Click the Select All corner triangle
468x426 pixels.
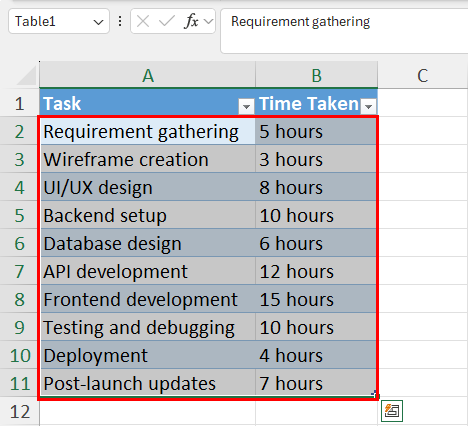point(27,75)
